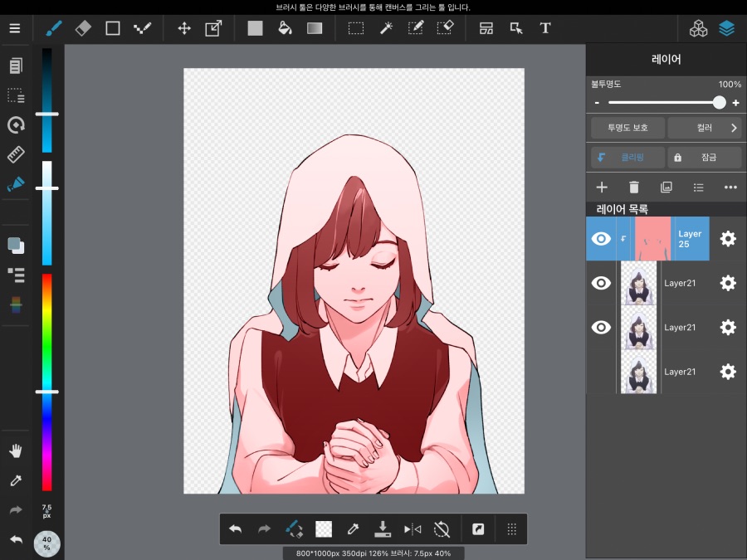Activate the Magic Wand selection tool

386,27
